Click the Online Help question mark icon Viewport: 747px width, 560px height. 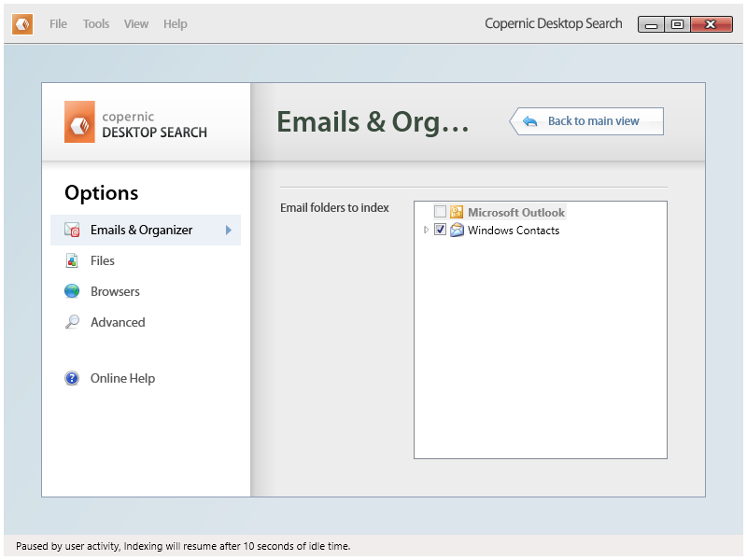click(x=72, y=378)
